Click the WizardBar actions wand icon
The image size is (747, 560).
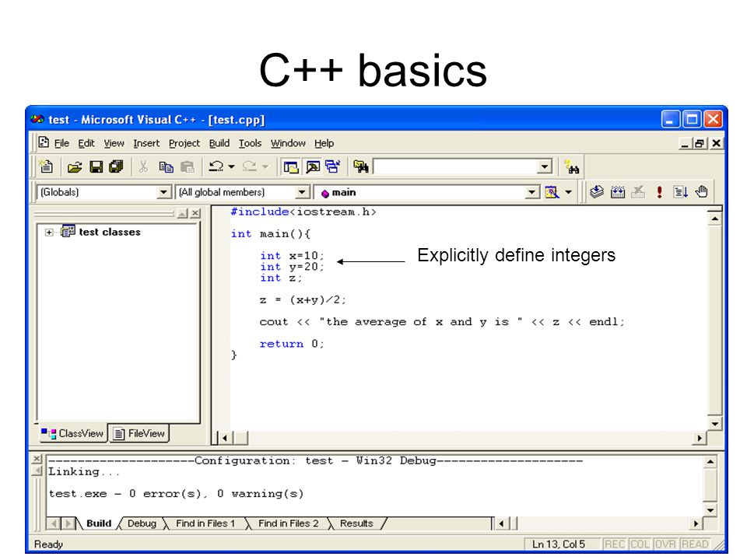tap(552, 192)
